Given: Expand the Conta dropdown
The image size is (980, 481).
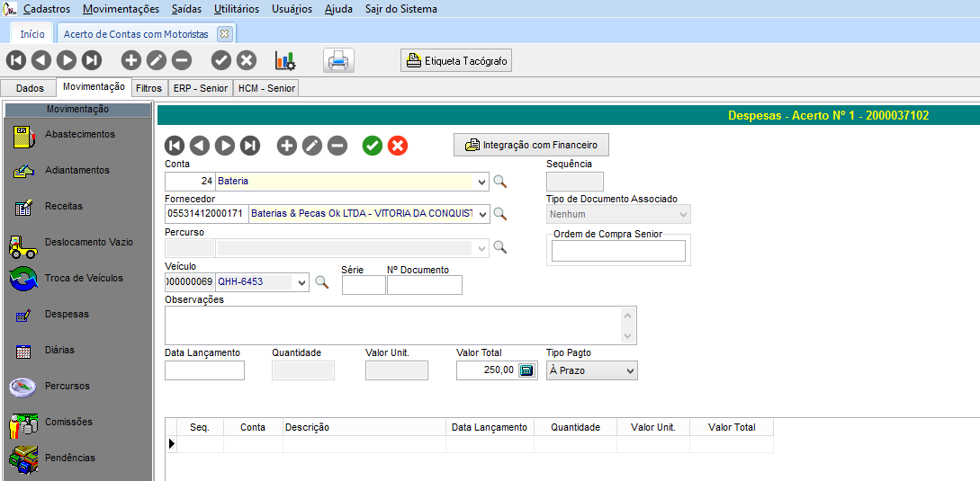Looking at the screenshot, I should [x=481, y=182].
